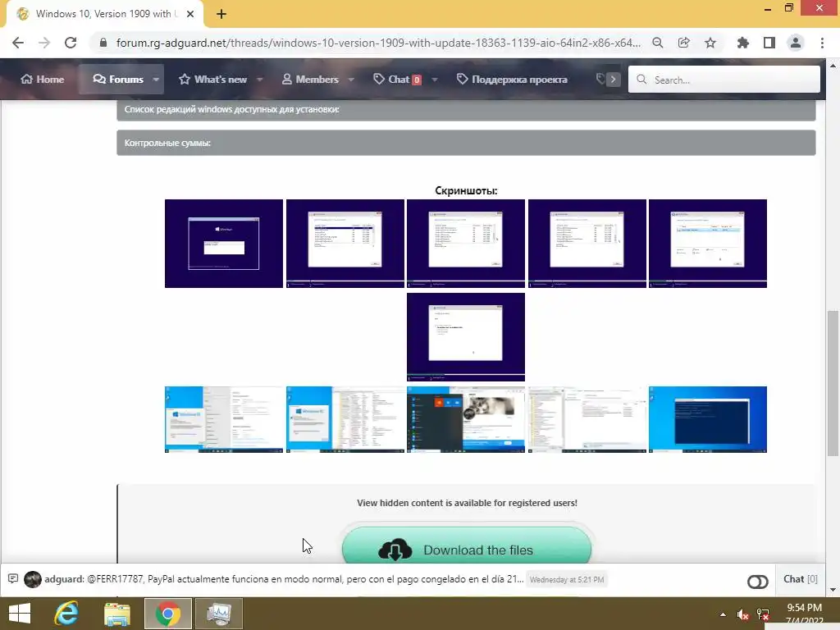Viewport: 840px width, 630px height.
Task: Click the forum Search field
Action: tap(724, 80)
